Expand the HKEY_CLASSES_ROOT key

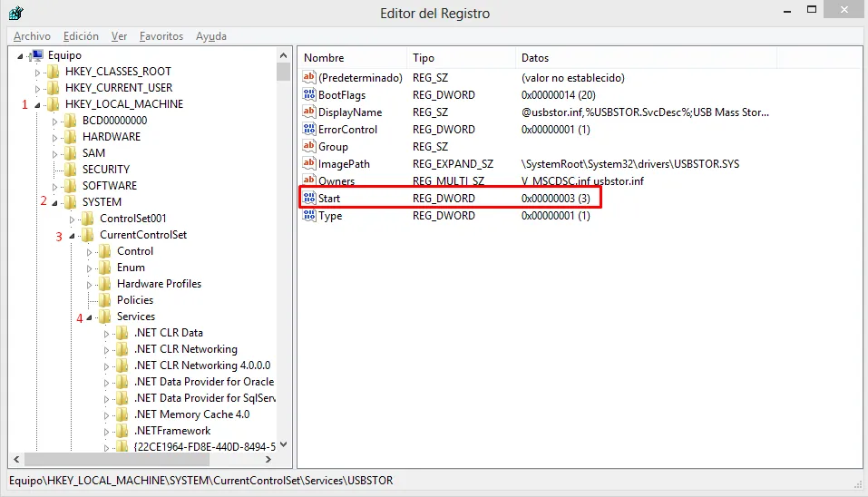click(37, 73)
